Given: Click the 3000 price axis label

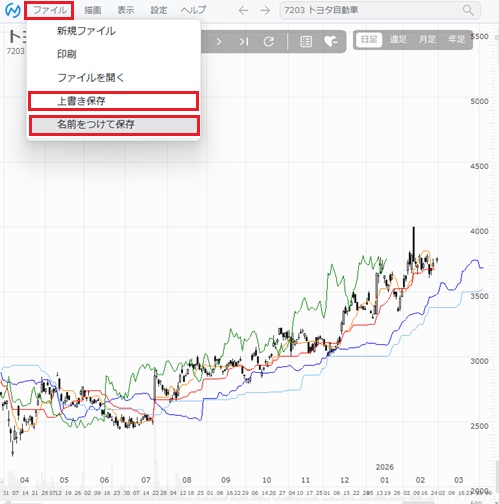Looking at the screenshot, I should 479,361.
